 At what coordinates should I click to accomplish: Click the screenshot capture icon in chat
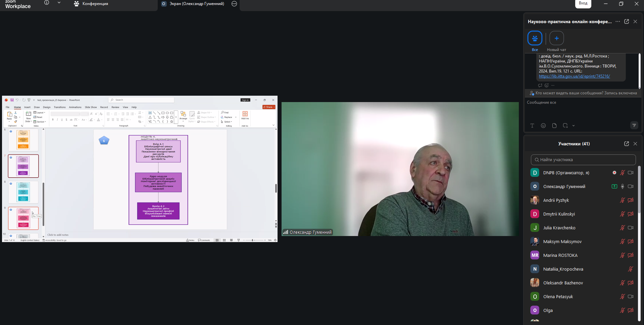pos(565,126)
